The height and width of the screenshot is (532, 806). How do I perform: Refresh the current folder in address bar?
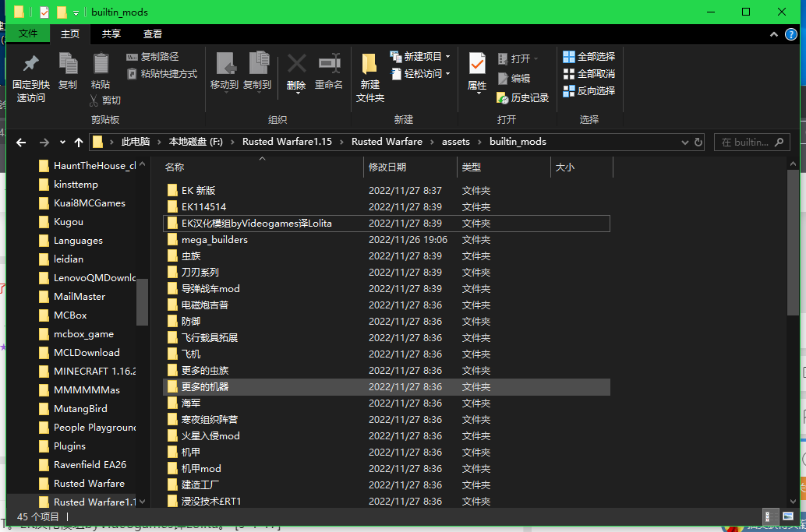coord(698,143)
